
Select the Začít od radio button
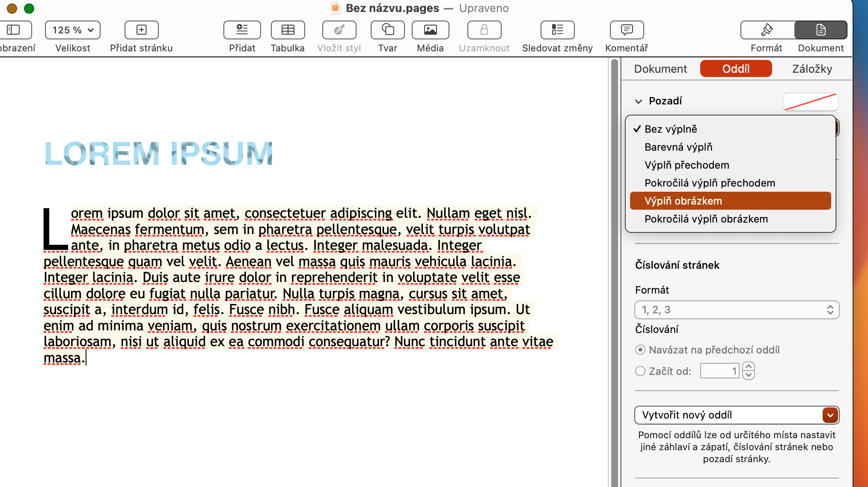coord(640,371)
